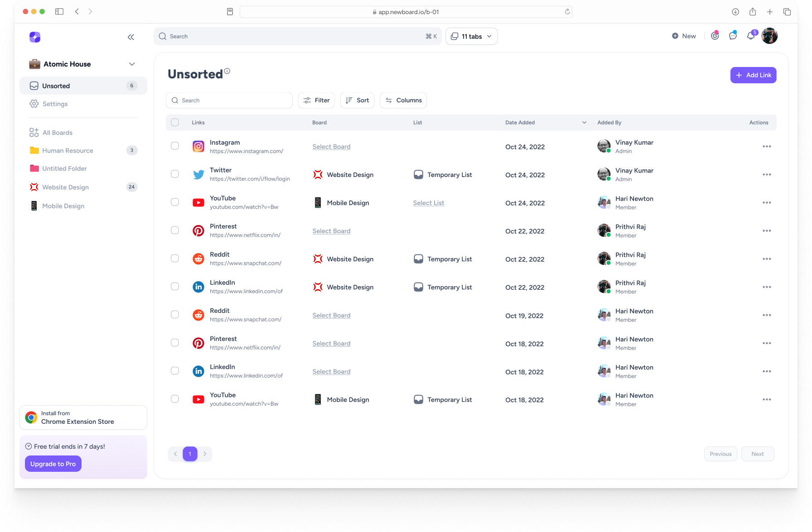Select the checkbox on the Instagram row
The height and width of the screenshot is (532, 812).
click(x=174, y=146)
